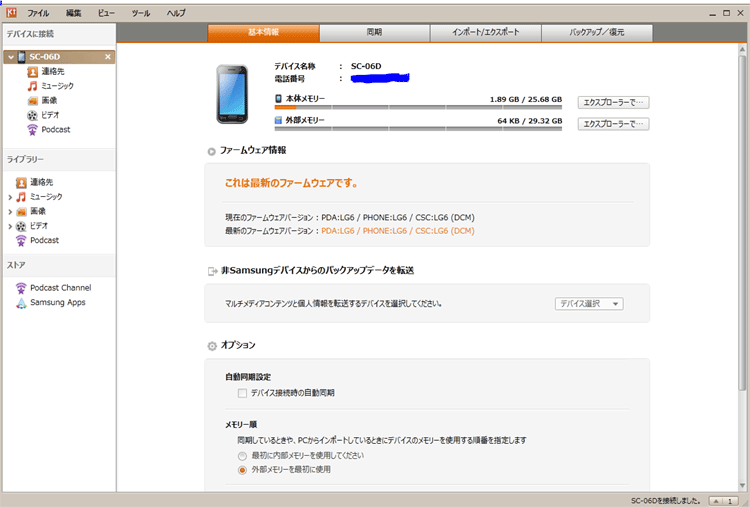Click the 外部メモリー usage bar

click(x=418, y=129)
